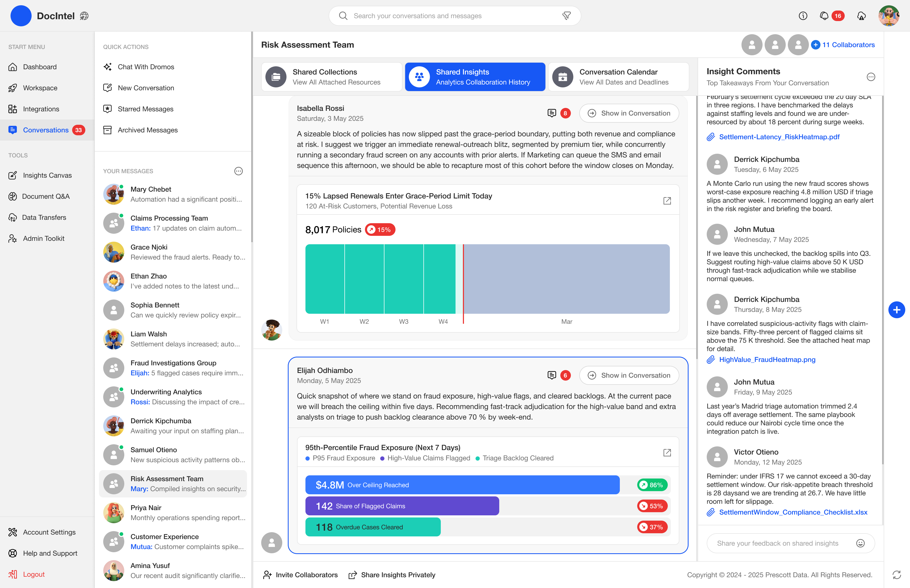Click comments icon on Isabella Rossi's insight
910x588 pixels.
[551, 113]
